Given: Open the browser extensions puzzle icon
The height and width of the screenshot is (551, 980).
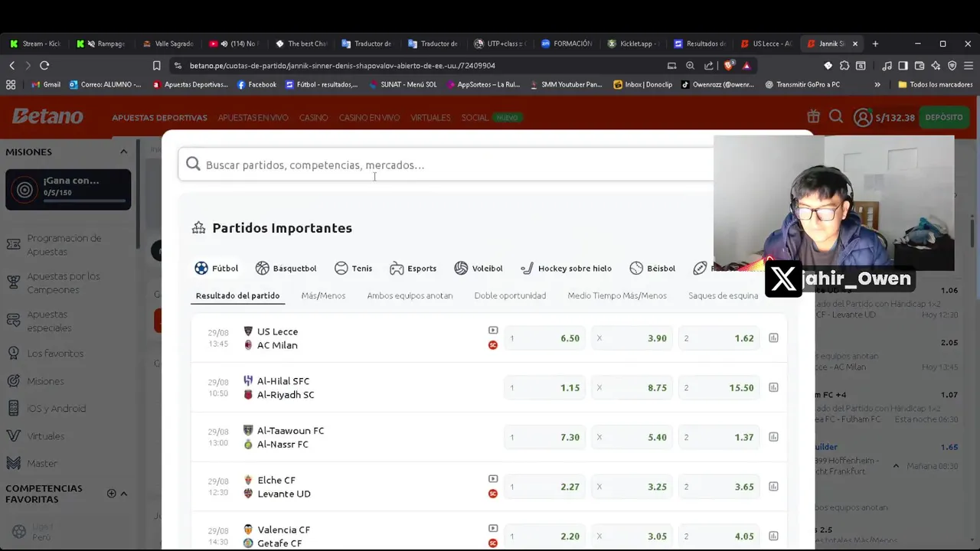Looking at the screenshot, I should (x=844, y=66).
